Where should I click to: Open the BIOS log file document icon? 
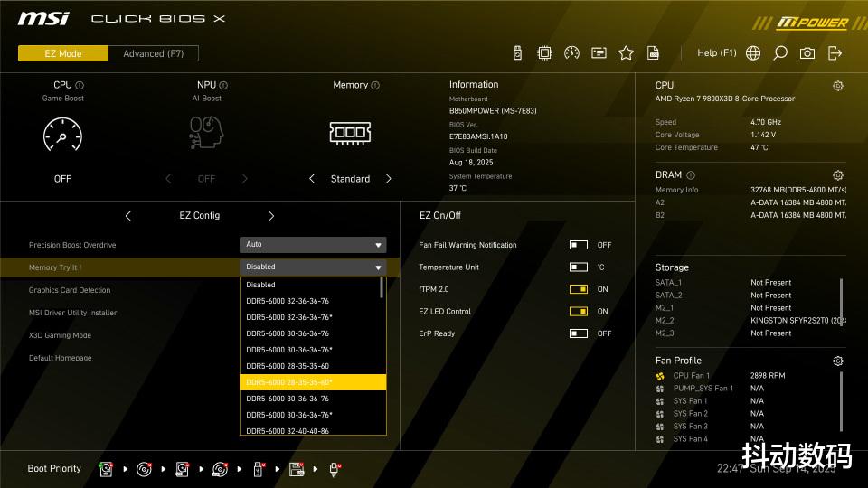[653, 53]
